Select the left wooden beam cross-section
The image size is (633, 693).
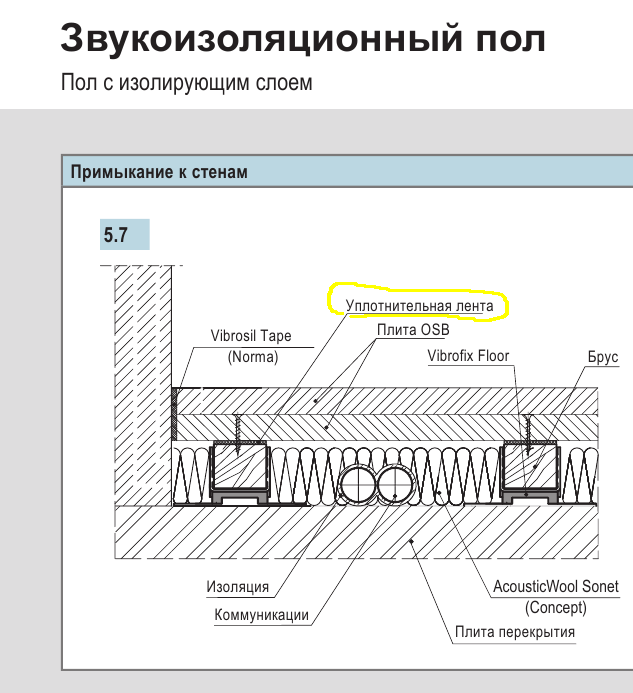(x=238, y=465)
